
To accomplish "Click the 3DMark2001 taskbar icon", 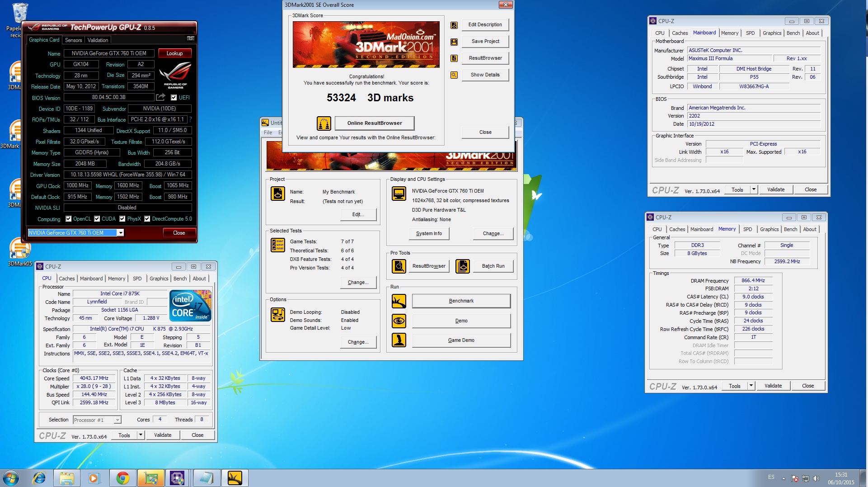I will pos(235,478).
